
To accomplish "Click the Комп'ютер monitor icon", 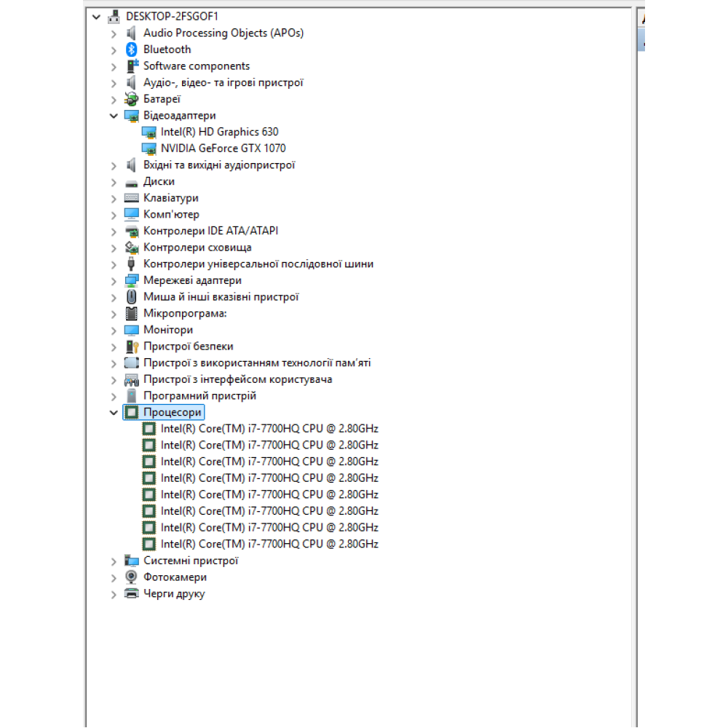I will click(131, 215).
